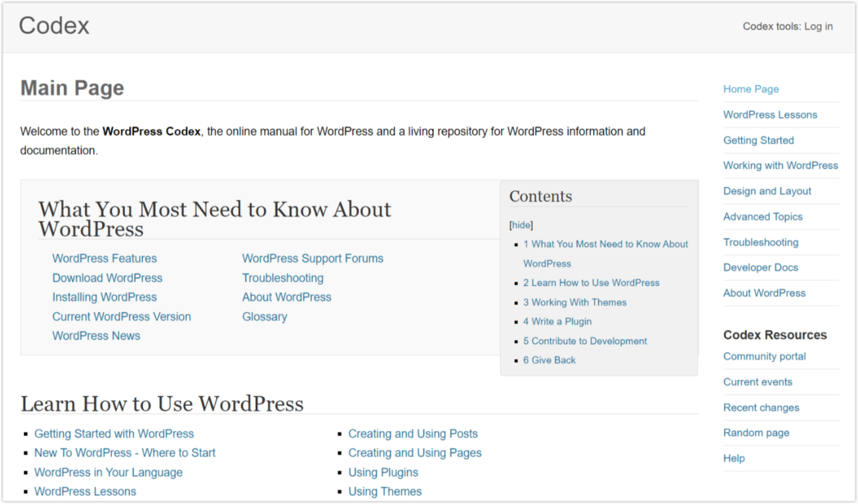Select Home Page in sidebar menu
Image resolution: width=858 pixels, height=504 pixels.
751,89
